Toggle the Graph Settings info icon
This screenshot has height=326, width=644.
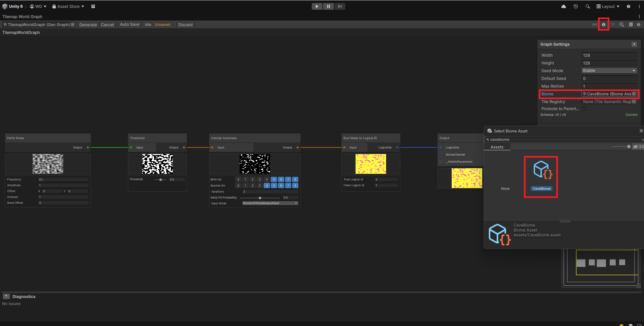(x=604, y=25)
